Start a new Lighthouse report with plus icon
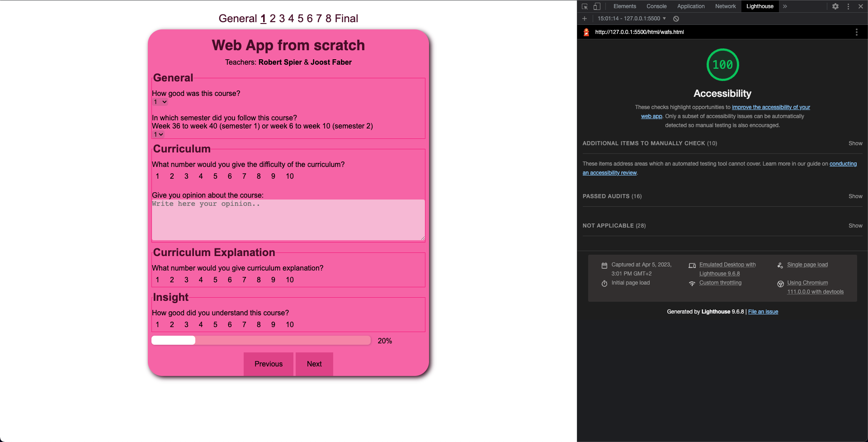The width and height of the screenshot is (868, 442). [584, 19]
